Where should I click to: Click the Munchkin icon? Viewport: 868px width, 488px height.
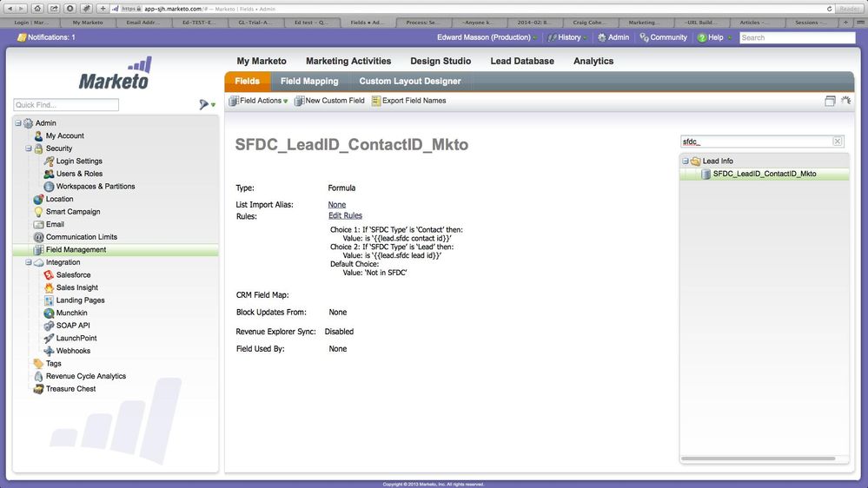(49, 313)
